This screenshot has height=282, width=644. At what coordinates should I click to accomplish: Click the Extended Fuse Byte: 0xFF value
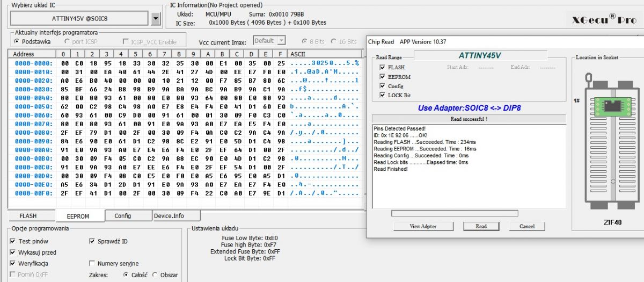tap(245, 251)
